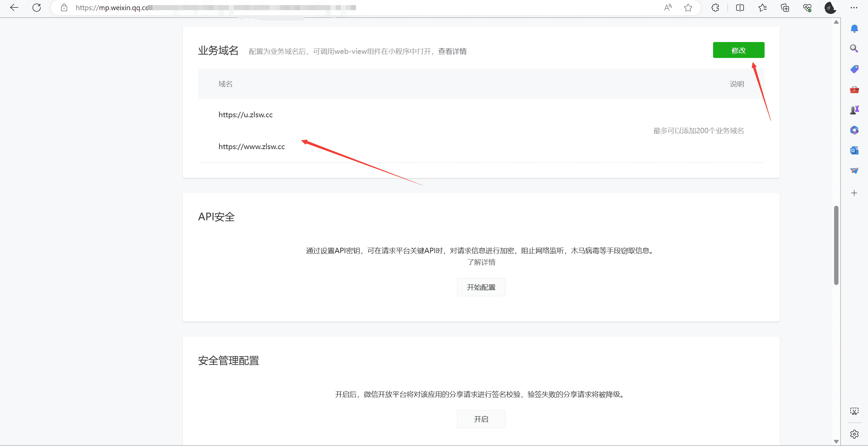Click the green 修改 button

738,50
